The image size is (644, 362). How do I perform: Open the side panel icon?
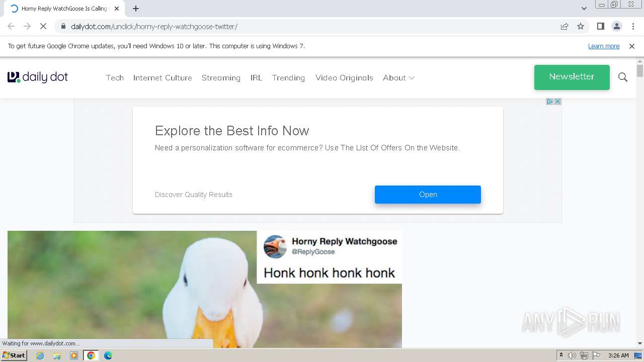coord(600,26)
